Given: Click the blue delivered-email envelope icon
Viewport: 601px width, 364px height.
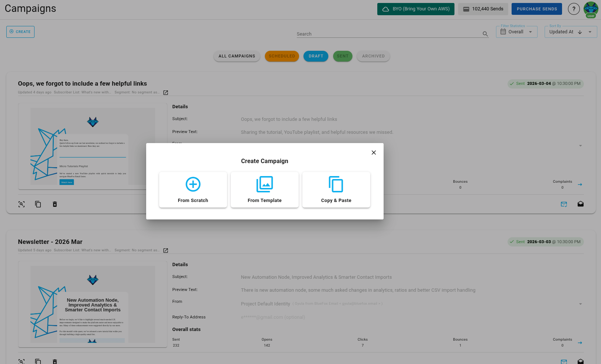Looking at the screenshot, I should (564, 204).
